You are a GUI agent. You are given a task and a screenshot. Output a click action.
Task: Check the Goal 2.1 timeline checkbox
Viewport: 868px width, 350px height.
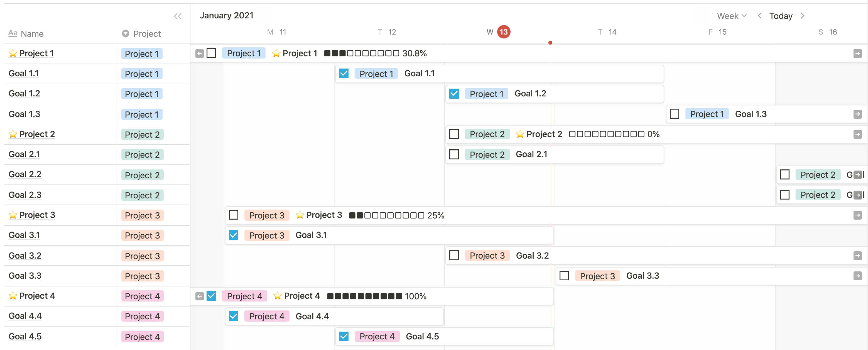click(454, 154)
